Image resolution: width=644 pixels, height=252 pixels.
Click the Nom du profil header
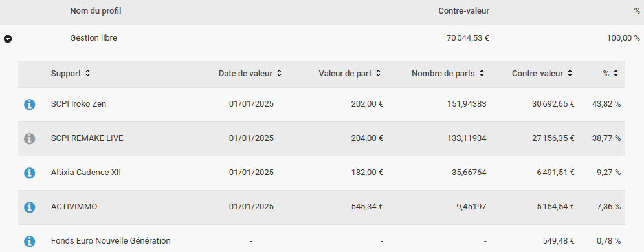(x=96, y=11)
